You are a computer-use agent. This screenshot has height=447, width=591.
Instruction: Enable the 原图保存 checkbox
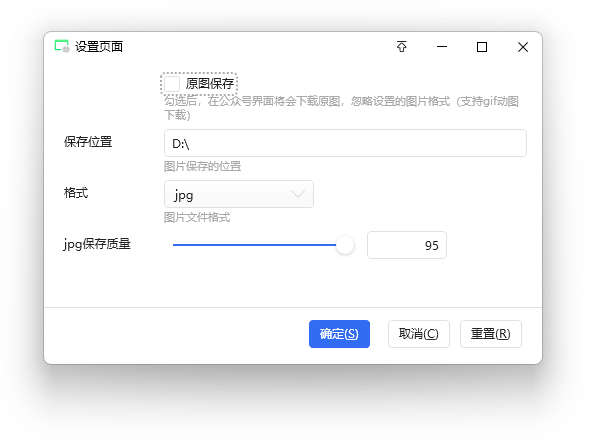coord(172,84)
